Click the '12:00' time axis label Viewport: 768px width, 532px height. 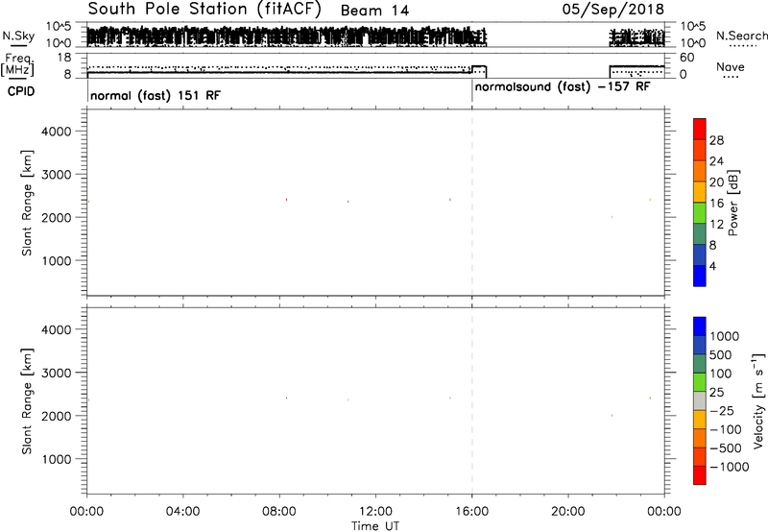pos(375,512)
